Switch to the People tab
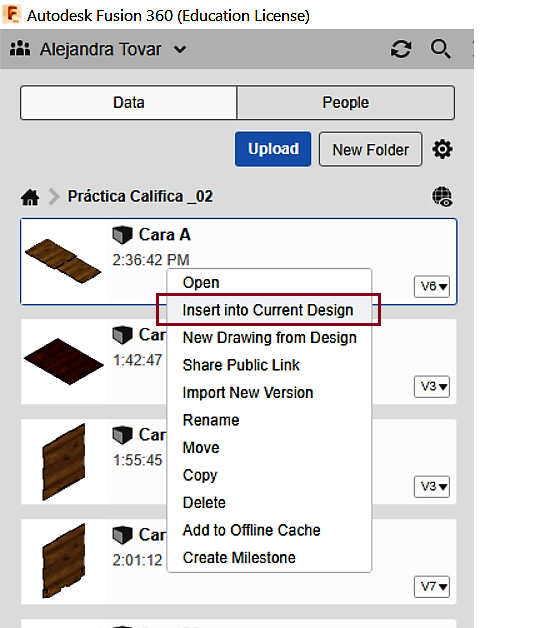The image size is (548, 628). coord(346,103)
